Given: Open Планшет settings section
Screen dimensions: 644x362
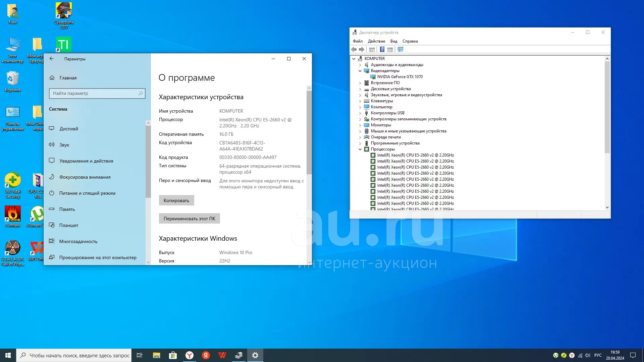Looking at the screenshot, I should click(x=95, y=225).
